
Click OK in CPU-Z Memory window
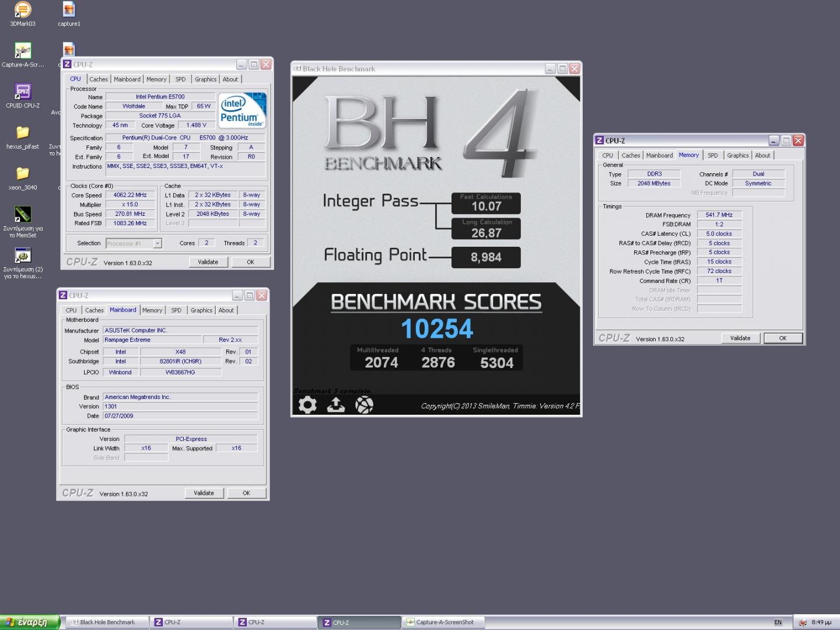pos(783,338)
